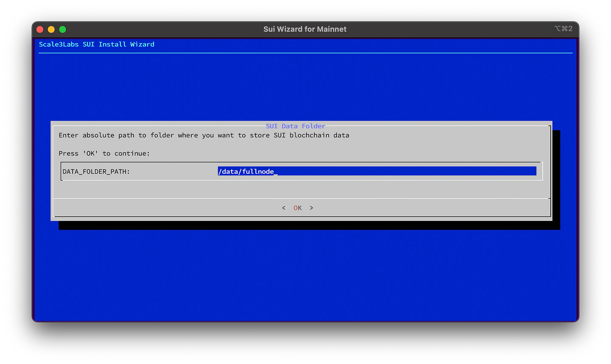Click the ⌥⌘2 shortcut indicator in title bar

coord(563,29)
